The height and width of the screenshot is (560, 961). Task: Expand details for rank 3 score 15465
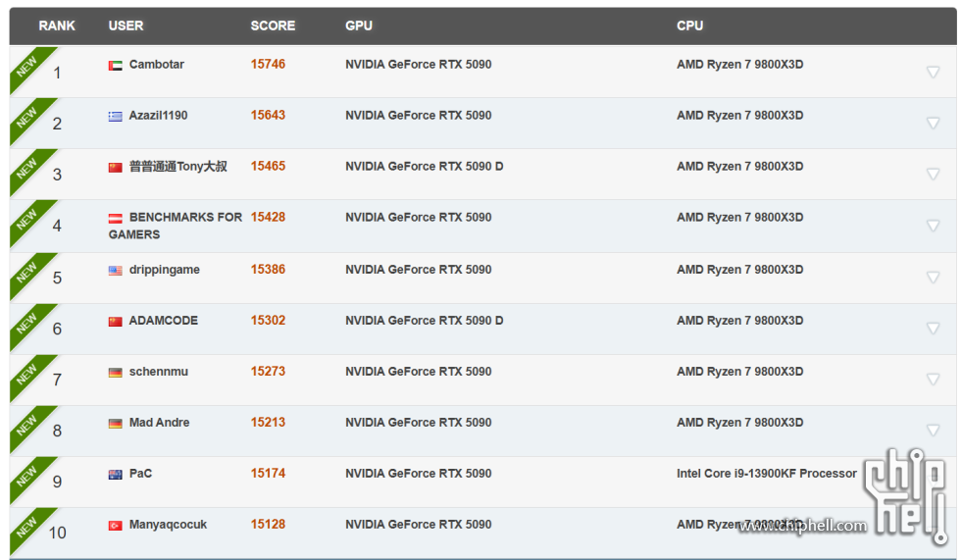[x=933, y=174]
